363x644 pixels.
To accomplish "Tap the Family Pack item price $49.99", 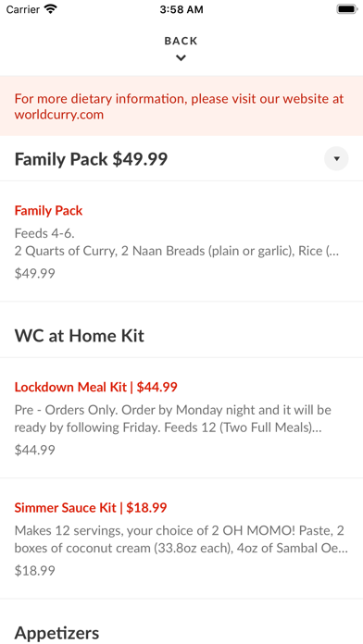I will click(34, 273).
